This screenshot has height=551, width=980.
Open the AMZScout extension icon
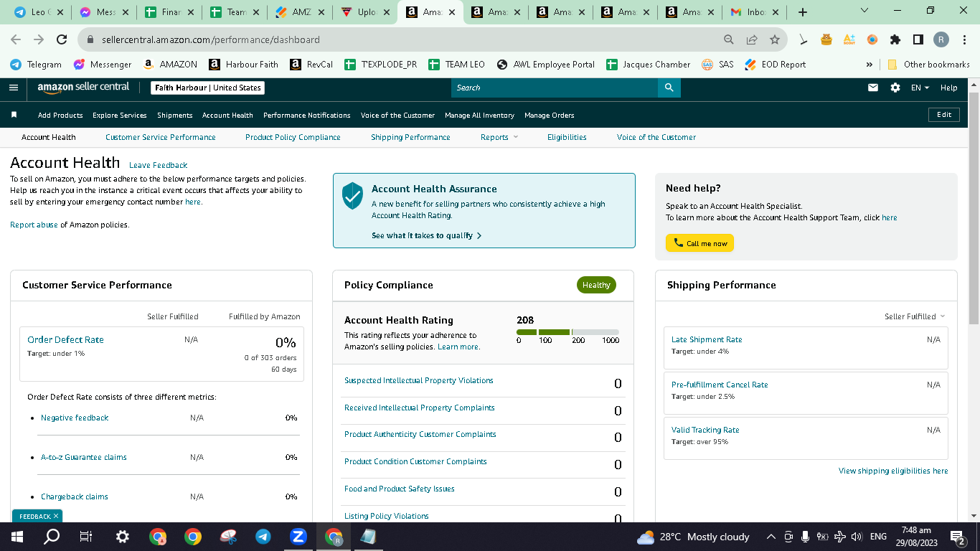[849, 39]
